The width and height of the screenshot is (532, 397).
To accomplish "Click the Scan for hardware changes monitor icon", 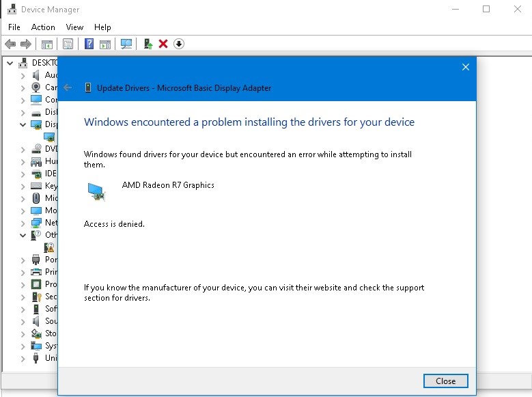I will 126,44.
